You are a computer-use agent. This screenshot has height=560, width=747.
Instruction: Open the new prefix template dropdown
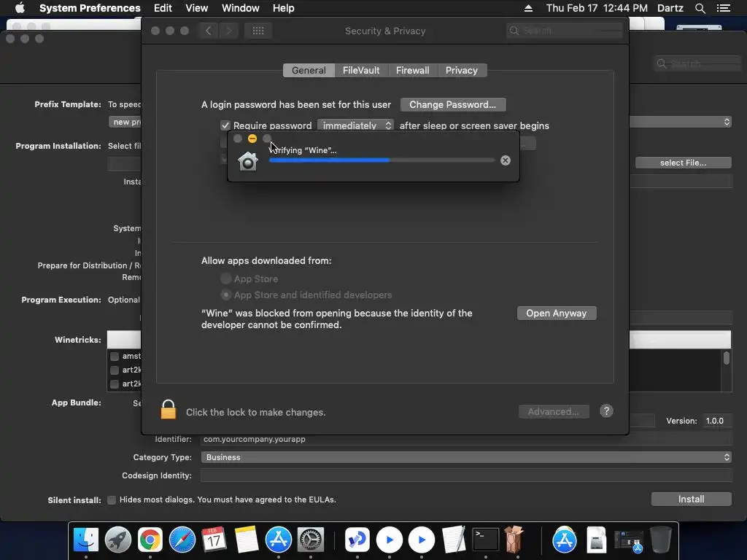pyautogui.click(x=125, y=122)
